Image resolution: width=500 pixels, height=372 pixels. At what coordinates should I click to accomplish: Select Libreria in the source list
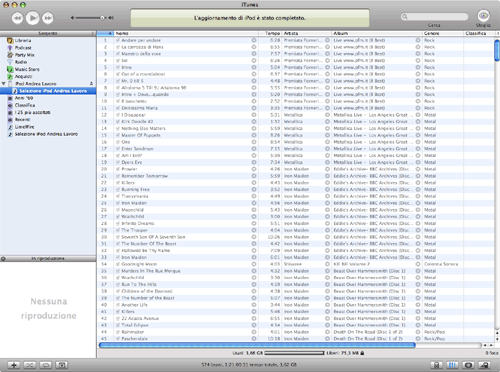[23, 40]
